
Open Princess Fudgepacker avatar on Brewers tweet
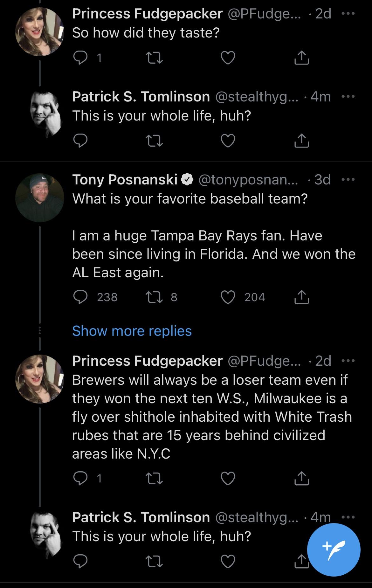pyautogui.click(x=39, y=379)
